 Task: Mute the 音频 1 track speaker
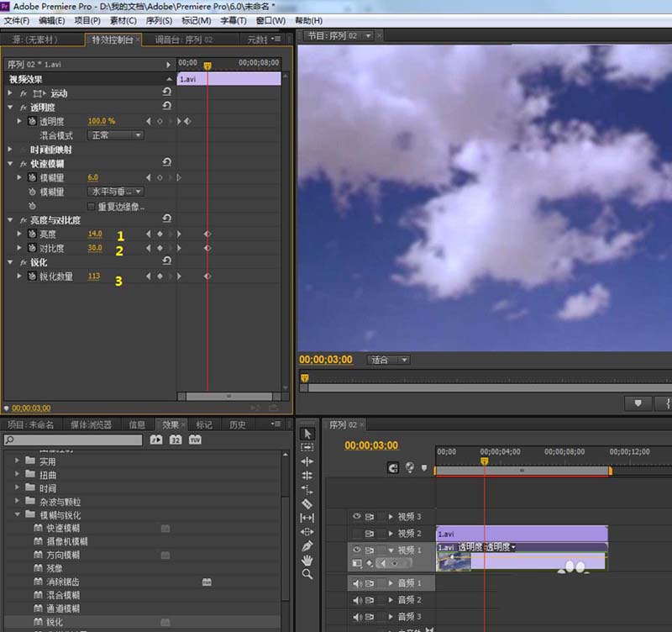pos(358,583)
